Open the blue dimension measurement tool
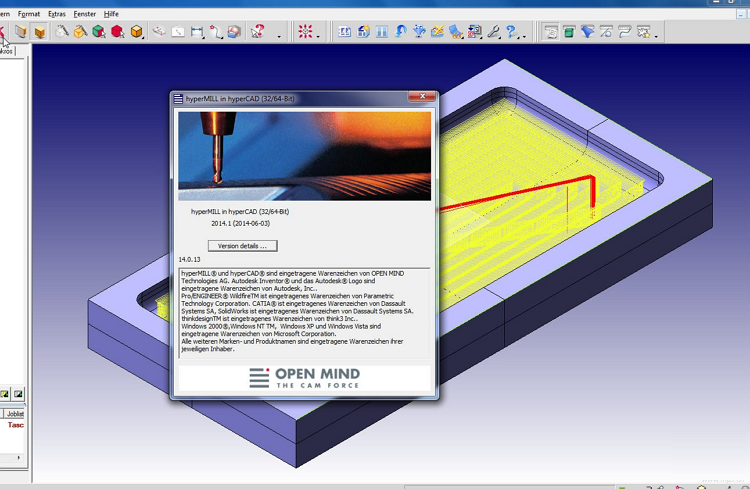Screen dimensions: 750x489 197,32
